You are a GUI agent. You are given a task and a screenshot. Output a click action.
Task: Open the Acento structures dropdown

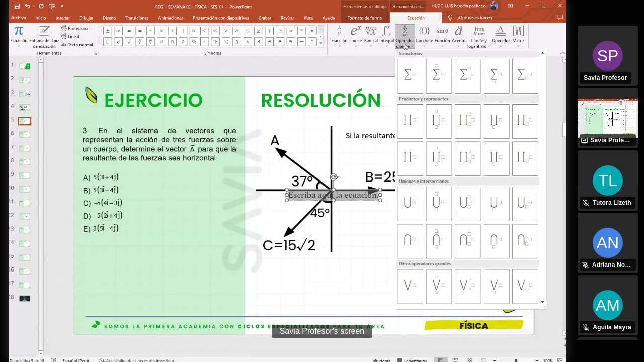coord(458,36)
